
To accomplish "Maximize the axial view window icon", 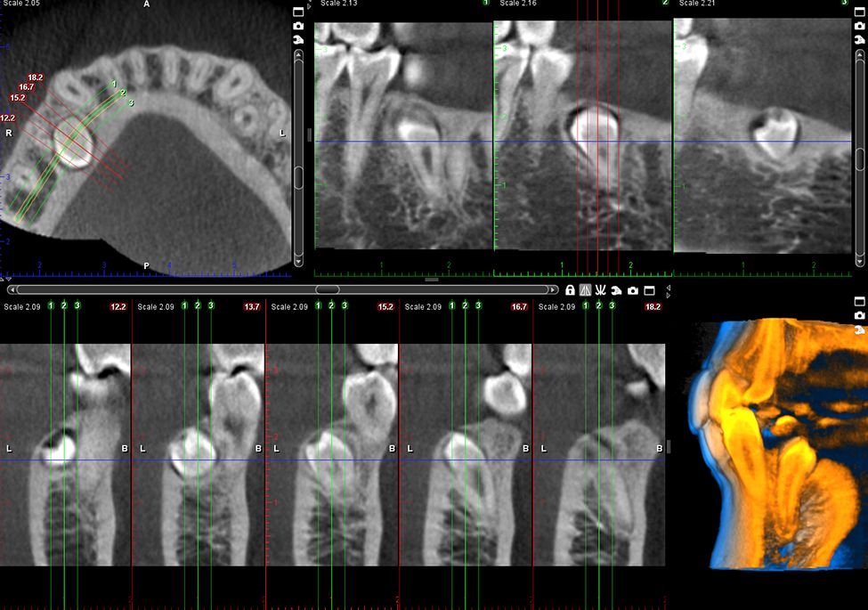I will point(298,11).
